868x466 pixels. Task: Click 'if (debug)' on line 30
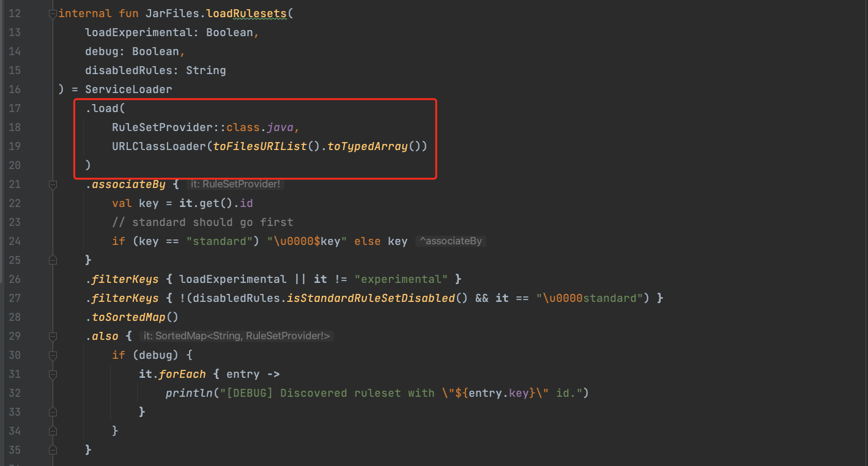point(146,355)
